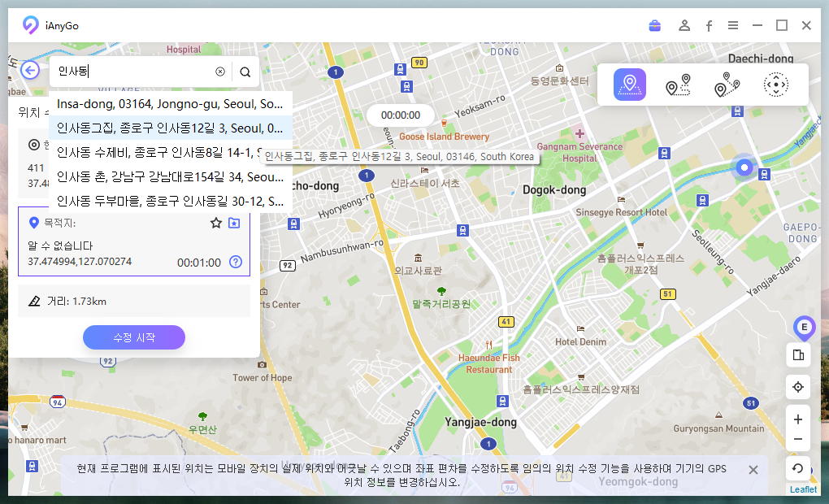Click the 거리: 1.73km distance text
The image size is (829, 504).
coord(76,302)
